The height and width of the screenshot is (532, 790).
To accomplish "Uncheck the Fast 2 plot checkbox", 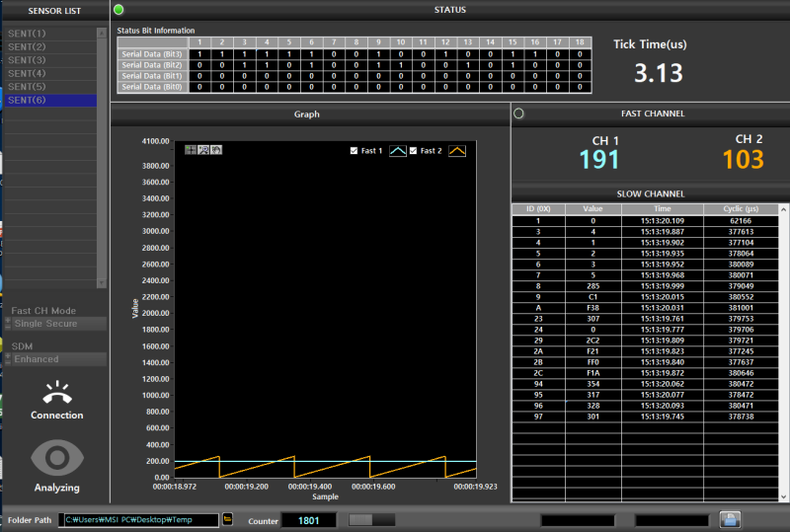I will click(413, 151).
